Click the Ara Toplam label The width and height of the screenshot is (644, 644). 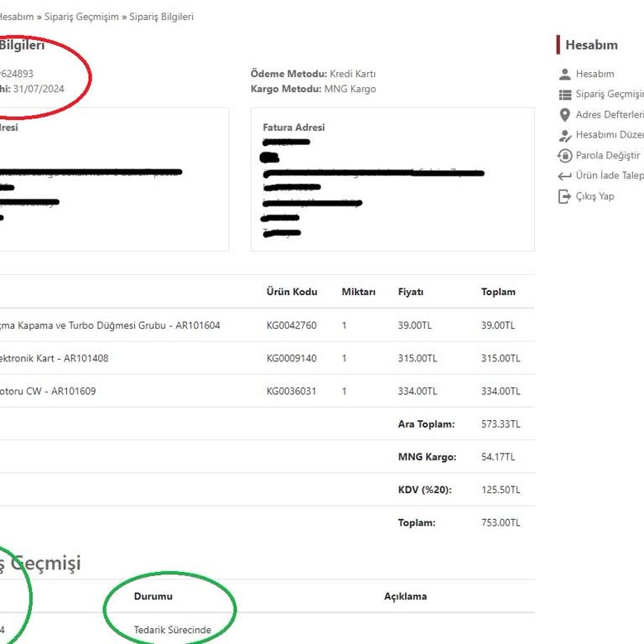click(426, 423)
